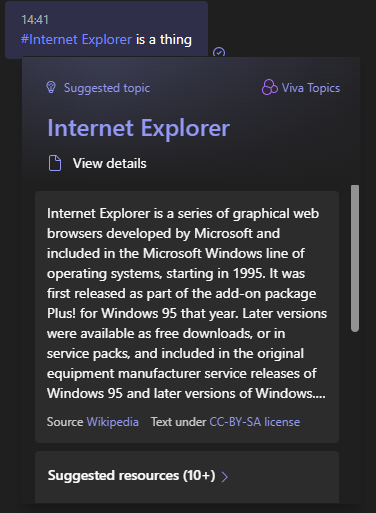376x513 pixels.
Task: Click the 14:41 message timestamp
Action: (35, 20)
